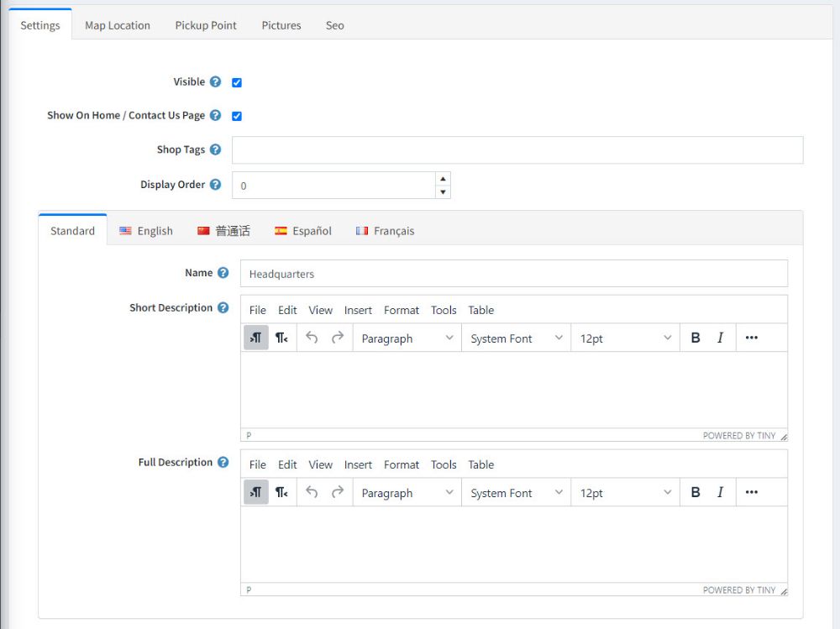Set left-to-right direction in Full Description editor
Viewport: 840px width, 629px height.
[256, 492]
